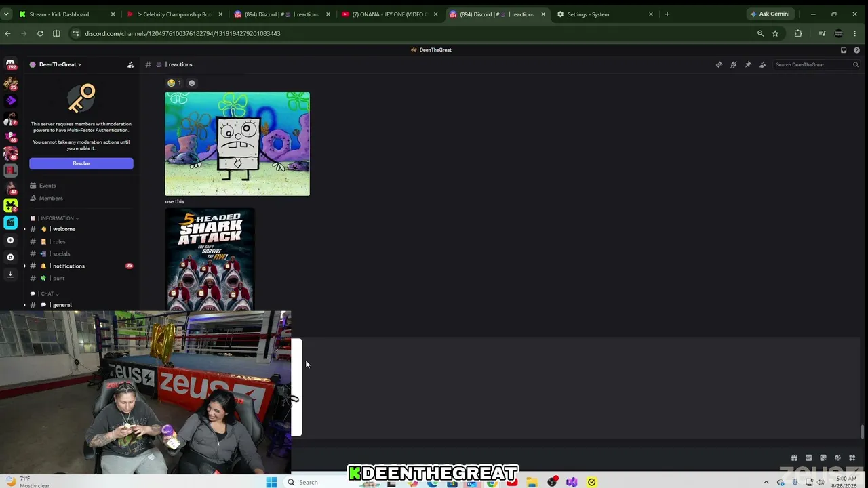Open a new Chrome tab
868x488 pixels.
pos(667,14)
